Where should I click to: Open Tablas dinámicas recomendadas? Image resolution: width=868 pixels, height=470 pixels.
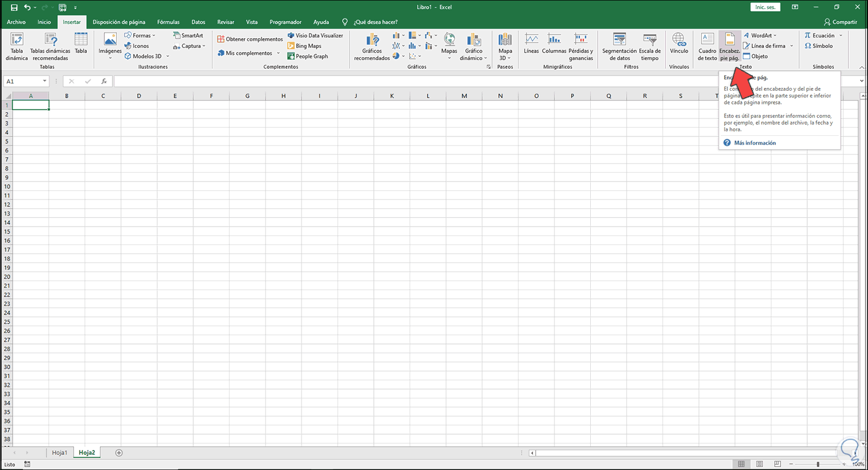(50, 47)
